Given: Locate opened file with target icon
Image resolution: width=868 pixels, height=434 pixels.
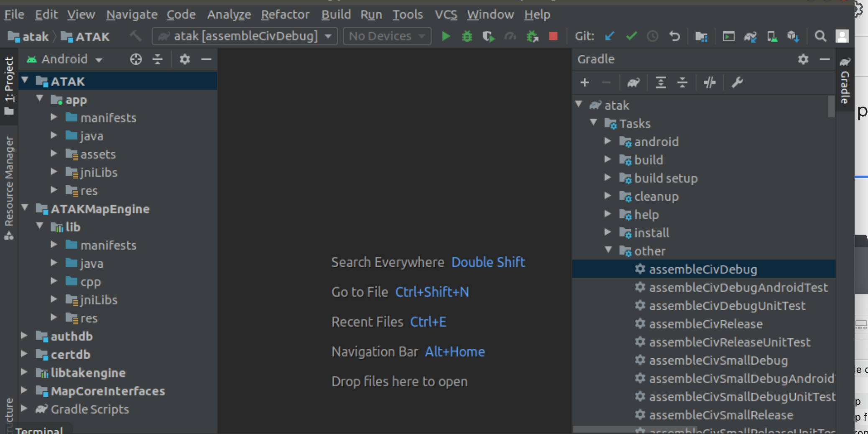Looking at the screenshot, I should [136, 59].
